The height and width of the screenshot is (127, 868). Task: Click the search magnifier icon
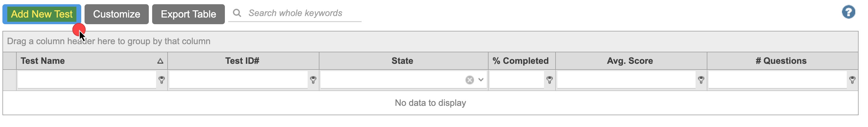[x=237, y=13]
